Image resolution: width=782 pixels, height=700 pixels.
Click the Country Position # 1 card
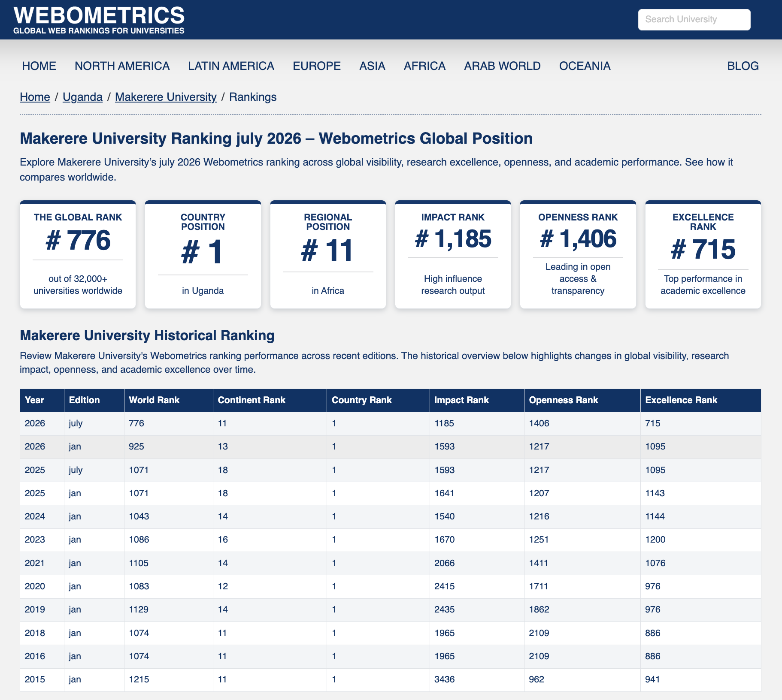tap(203, 254)
